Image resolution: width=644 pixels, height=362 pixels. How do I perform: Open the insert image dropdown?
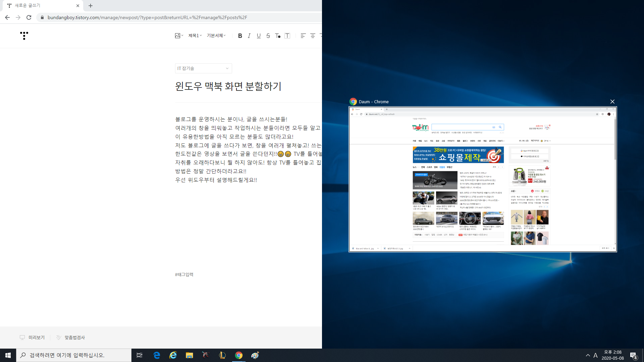[x=179, y=36]
